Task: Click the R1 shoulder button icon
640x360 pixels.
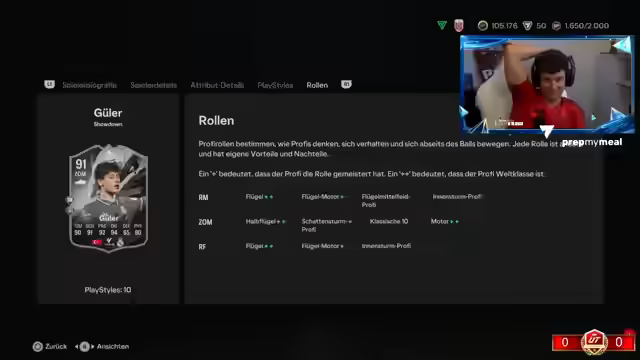Action: click(346, 84)
